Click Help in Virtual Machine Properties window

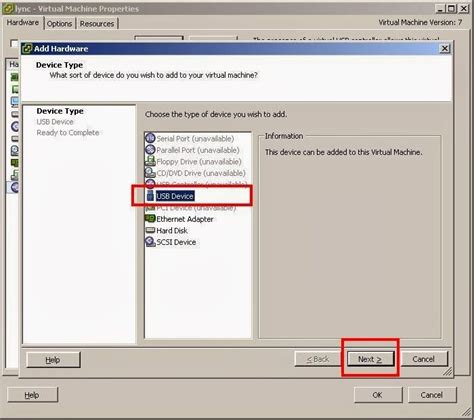[32, 395]
